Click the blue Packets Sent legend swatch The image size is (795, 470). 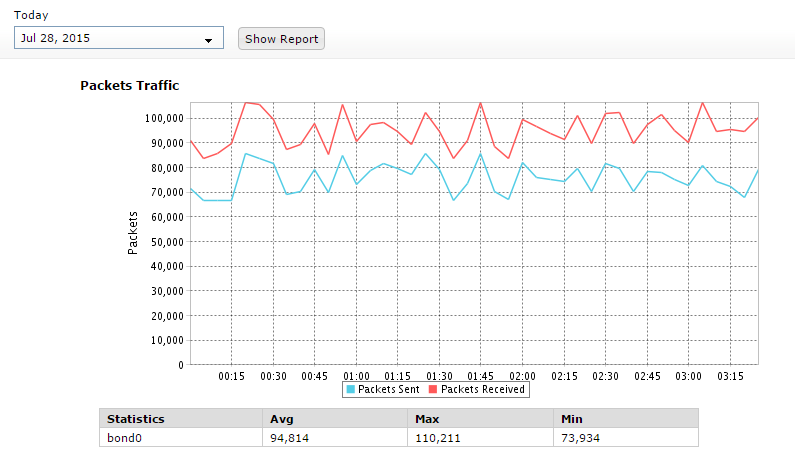351,389
